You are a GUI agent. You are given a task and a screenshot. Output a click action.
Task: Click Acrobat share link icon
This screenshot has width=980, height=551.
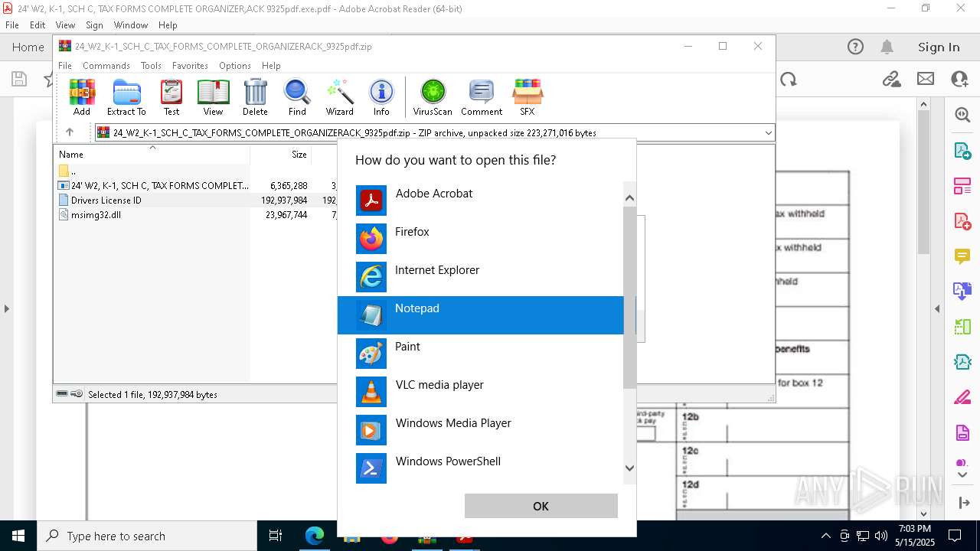pos(891,79)
